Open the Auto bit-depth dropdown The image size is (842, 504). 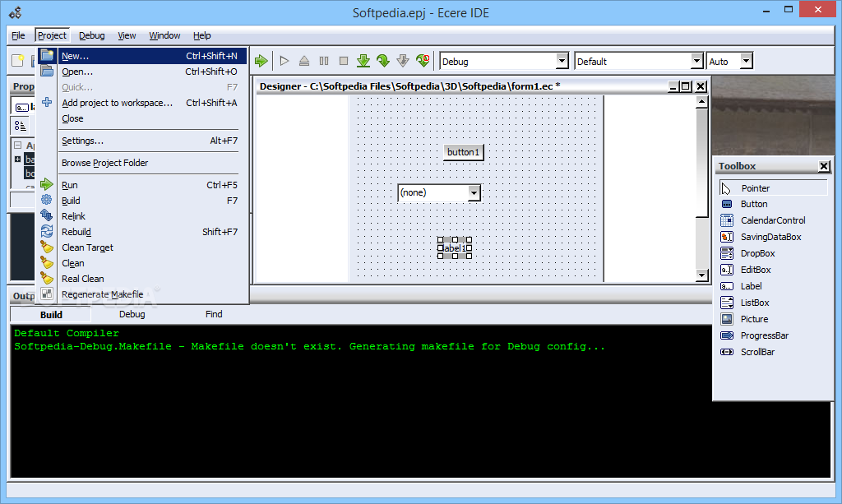coord(746,61)
